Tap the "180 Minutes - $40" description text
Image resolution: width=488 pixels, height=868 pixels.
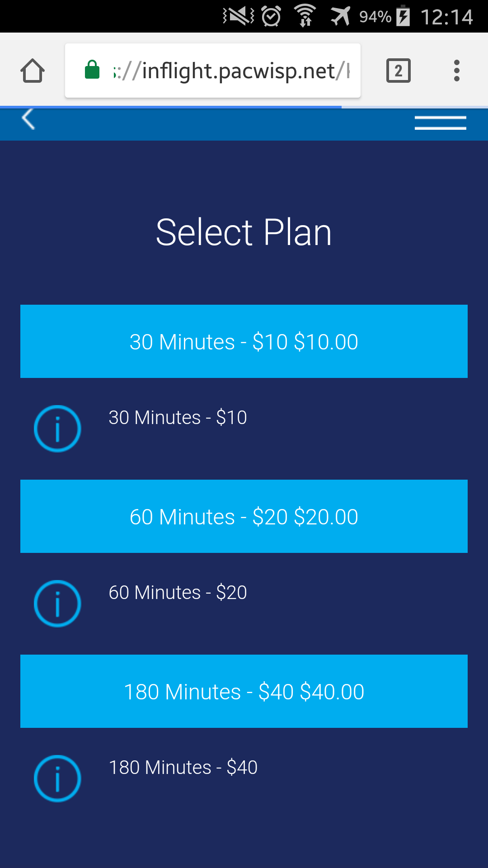point(183,767)
